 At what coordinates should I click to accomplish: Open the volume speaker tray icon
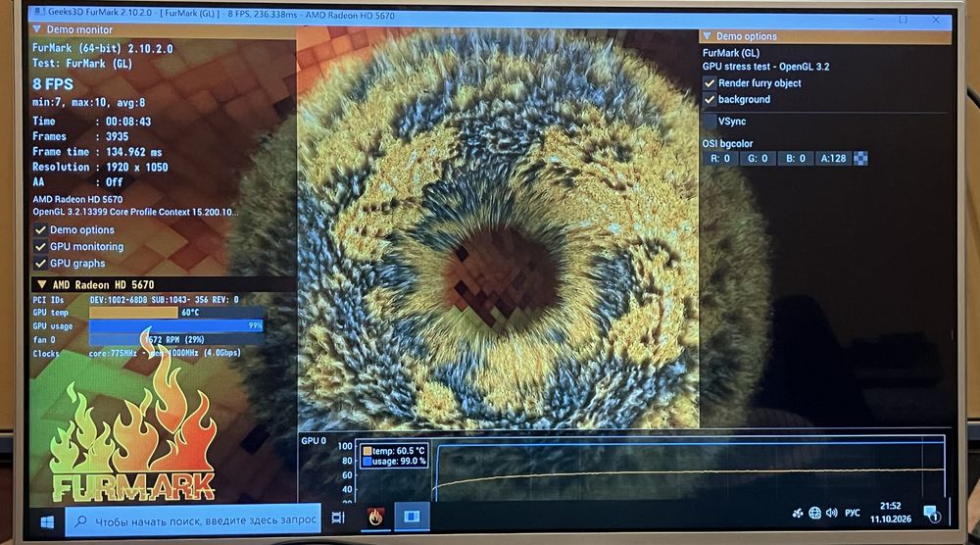pos(831,513)
